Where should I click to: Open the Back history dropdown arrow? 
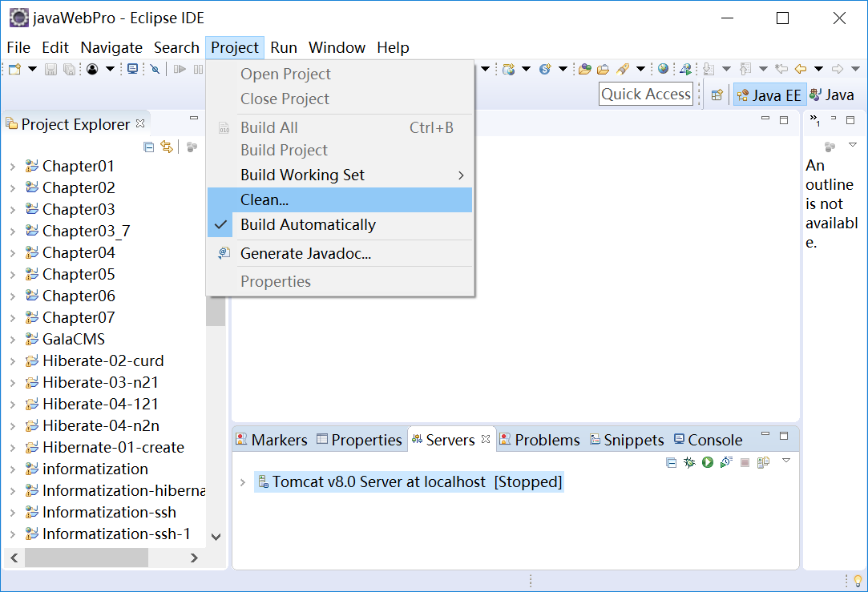click(819, 69)
